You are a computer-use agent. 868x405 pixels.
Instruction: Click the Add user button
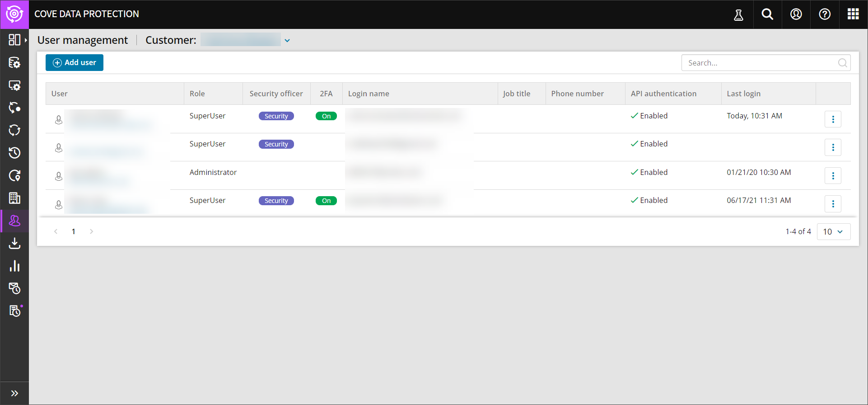point(75,63)
